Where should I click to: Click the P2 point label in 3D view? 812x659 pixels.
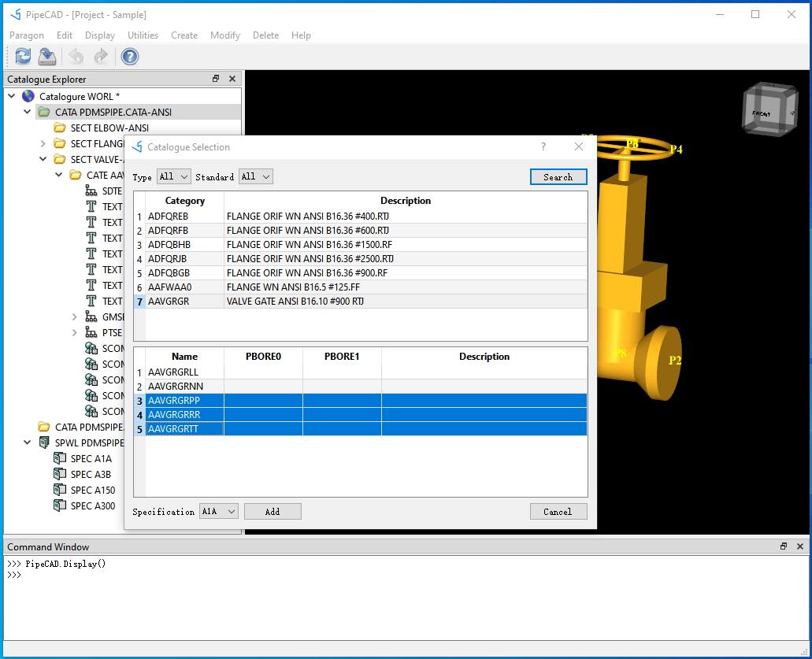675,360
